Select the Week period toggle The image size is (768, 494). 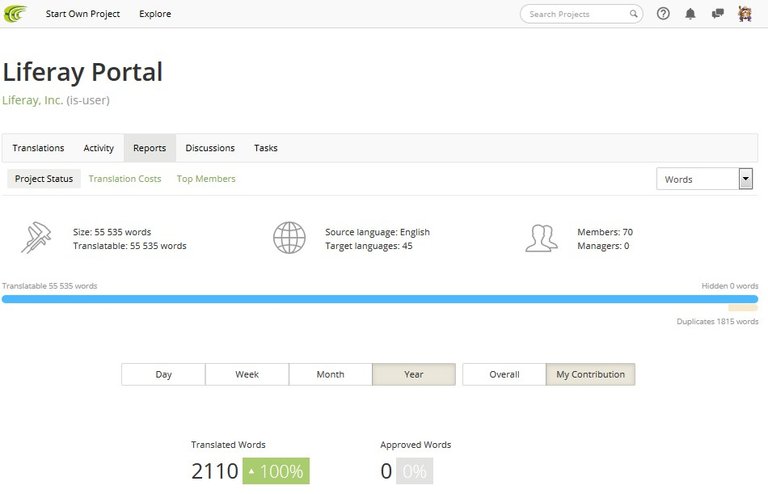pos(247,375)
